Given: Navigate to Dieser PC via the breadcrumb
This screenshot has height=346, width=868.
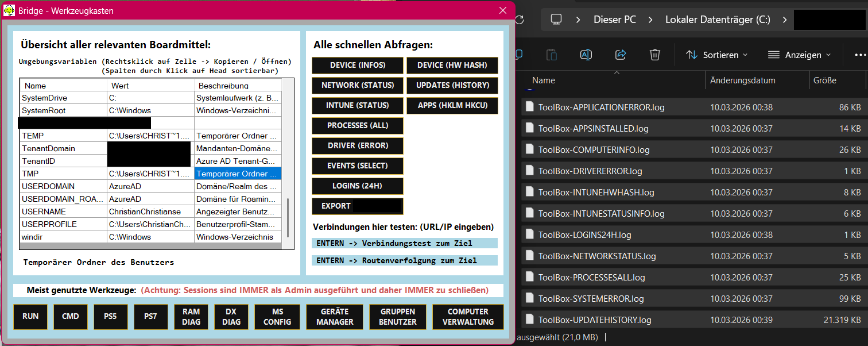Looking at the screenshot, I should click(x=614, y=19).
